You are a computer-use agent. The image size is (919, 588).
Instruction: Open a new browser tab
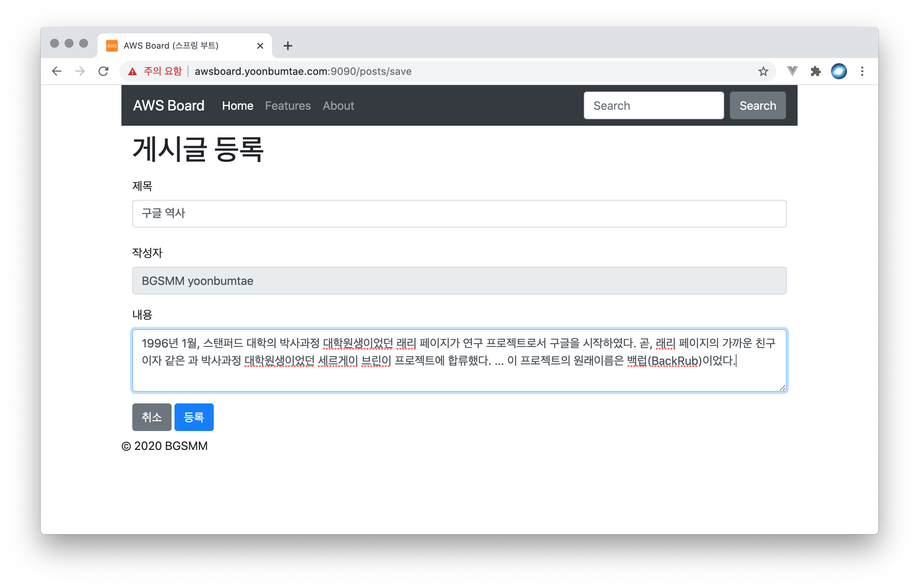pos(288,46)
